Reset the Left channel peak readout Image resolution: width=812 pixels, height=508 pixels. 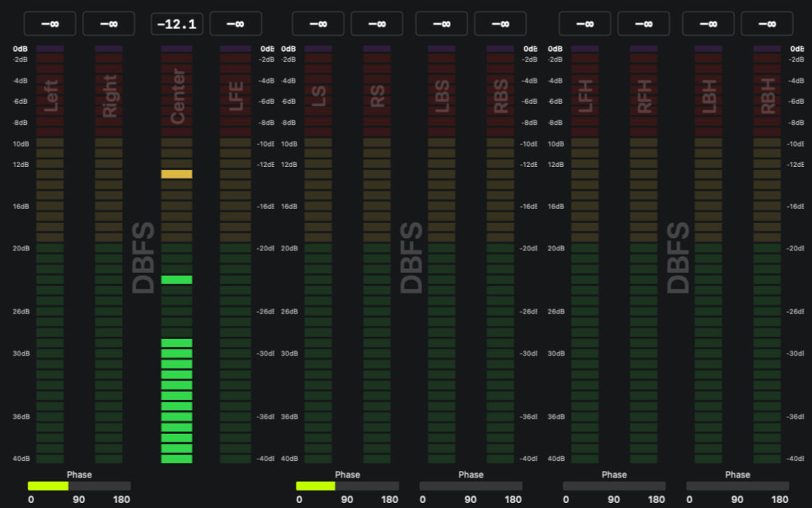click(x=50, y=24)
